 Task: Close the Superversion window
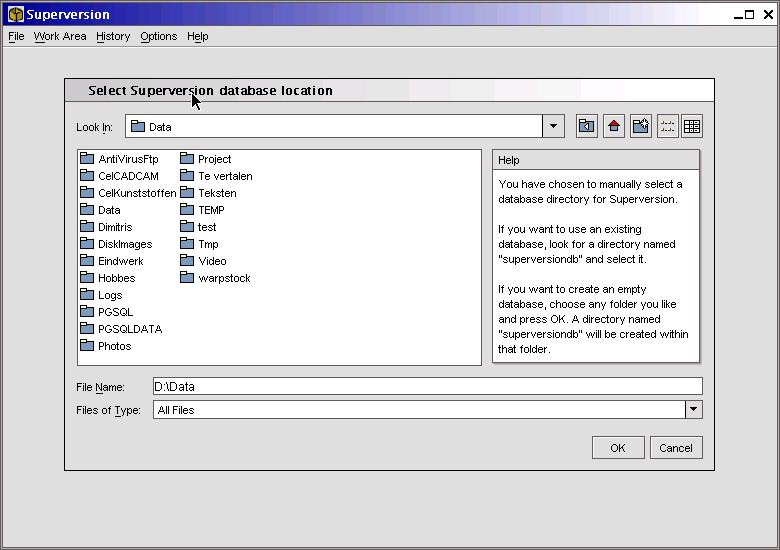click(769, 15)
